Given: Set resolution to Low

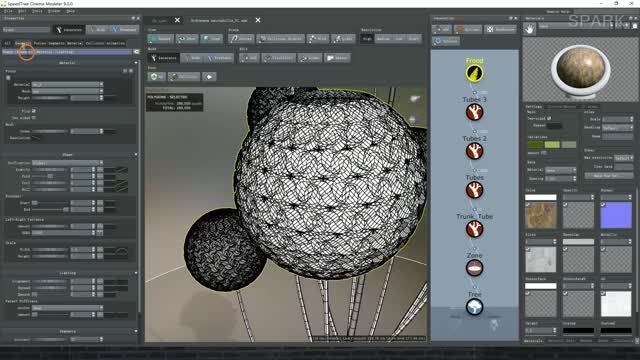Looking at the screenshot, I should [399, 39].
